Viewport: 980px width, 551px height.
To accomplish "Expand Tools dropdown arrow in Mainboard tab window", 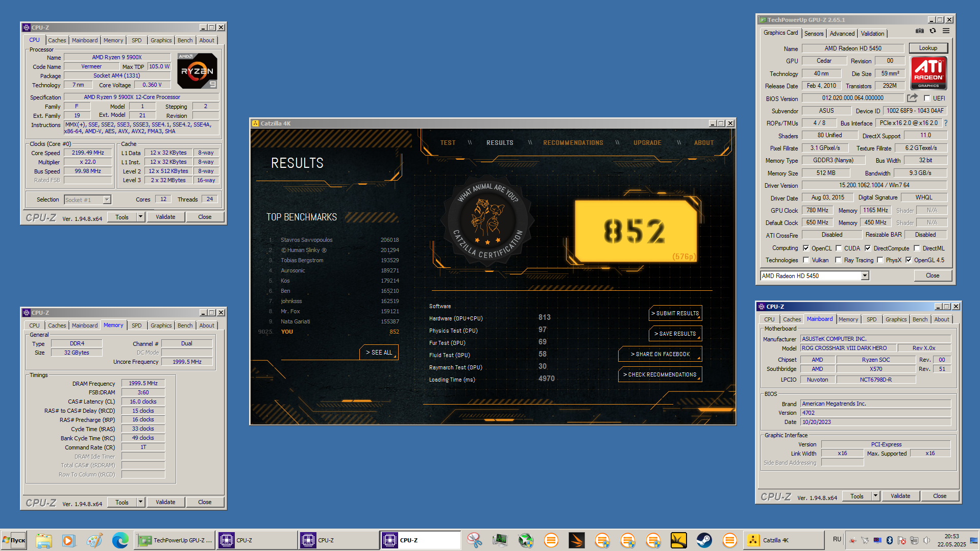I will point(875,496).
